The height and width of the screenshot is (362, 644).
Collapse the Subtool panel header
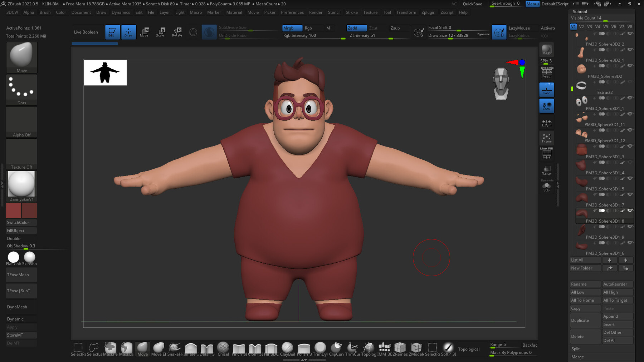click(x=580, y=11)
